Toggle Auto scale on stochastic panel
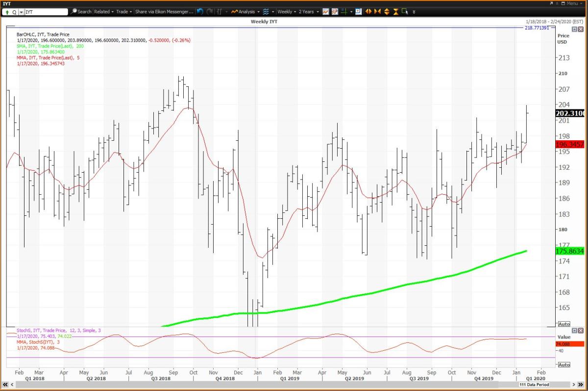 (x=563, y=365)
